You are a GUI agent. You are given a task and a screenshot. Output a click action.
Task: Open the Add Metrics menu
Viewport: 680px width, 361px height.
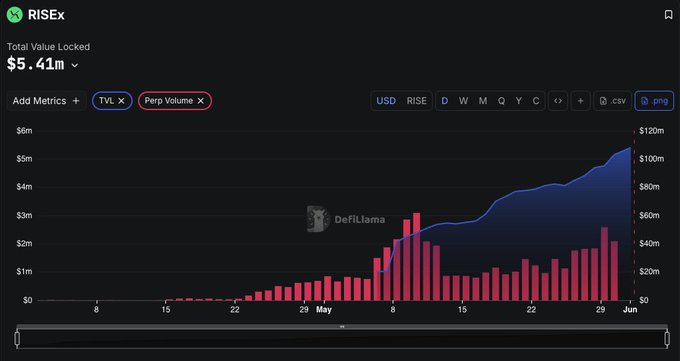46,101
